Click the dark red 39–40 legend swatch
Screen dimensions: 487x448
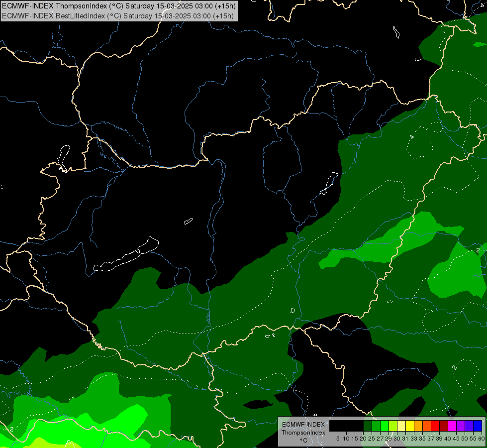(x=443, y=426)
